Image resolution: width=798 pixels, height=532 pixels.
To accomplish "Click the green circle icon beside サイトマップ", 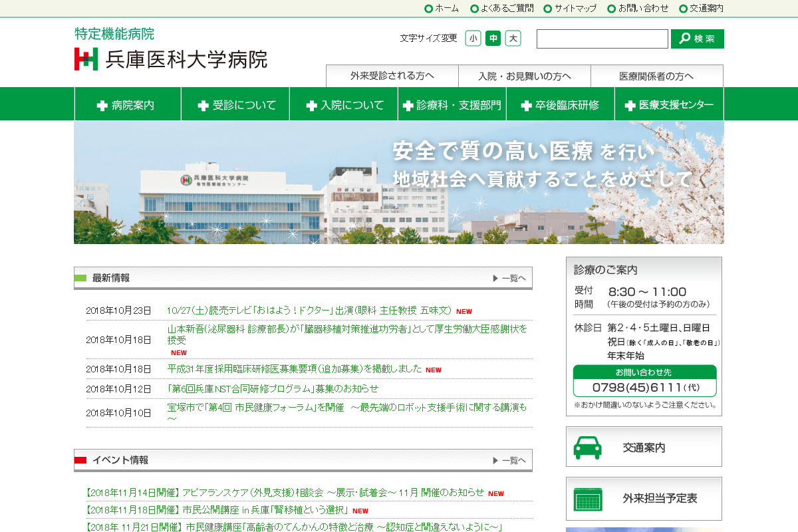I will click(547, 9).
